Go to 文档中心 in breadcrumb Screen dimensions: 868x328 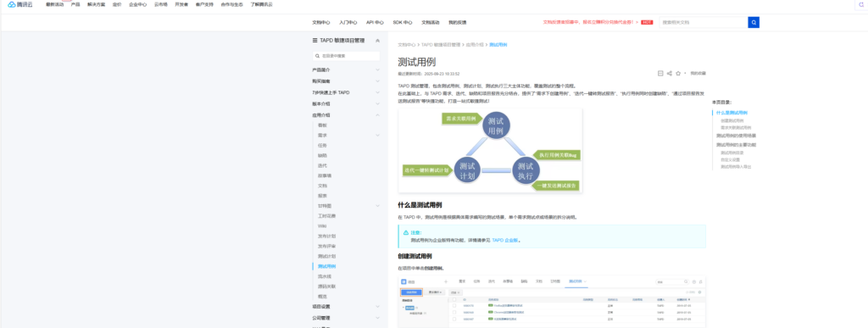click(407, 44)
